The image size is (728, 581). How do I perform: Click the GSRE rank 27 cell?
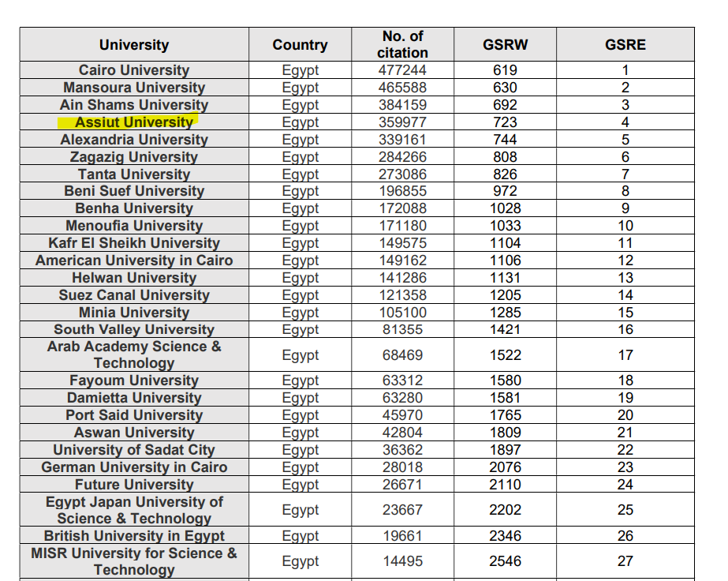(625, 561)
